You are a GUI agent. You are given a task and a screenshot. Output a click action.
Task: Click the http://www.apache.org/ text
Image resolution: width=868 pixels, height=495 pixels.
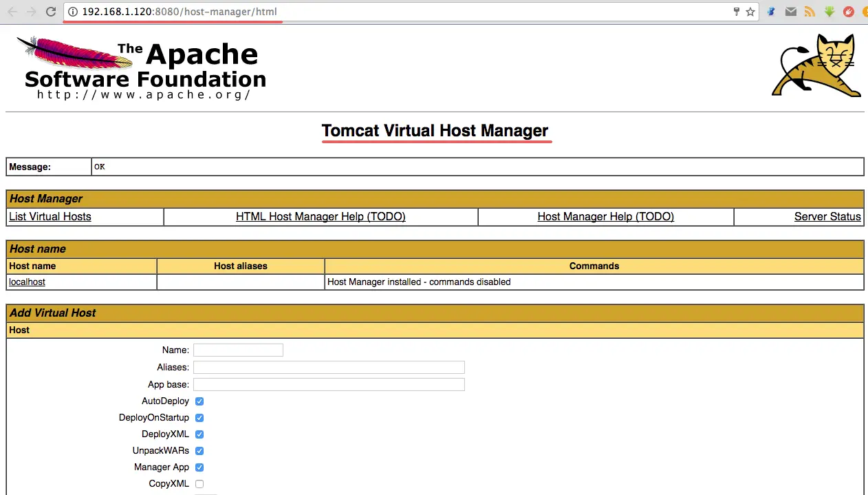[x=144, y=95]
